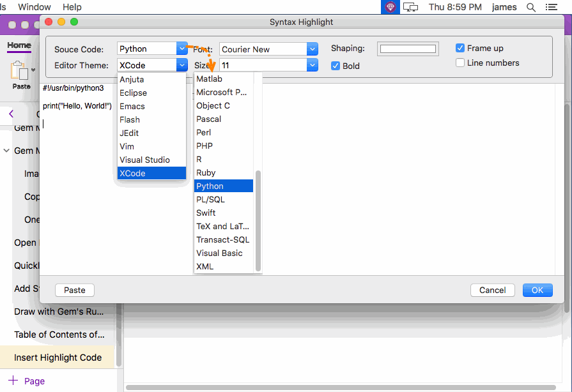
Task: Open the notification center list icon
Action: 551,7
